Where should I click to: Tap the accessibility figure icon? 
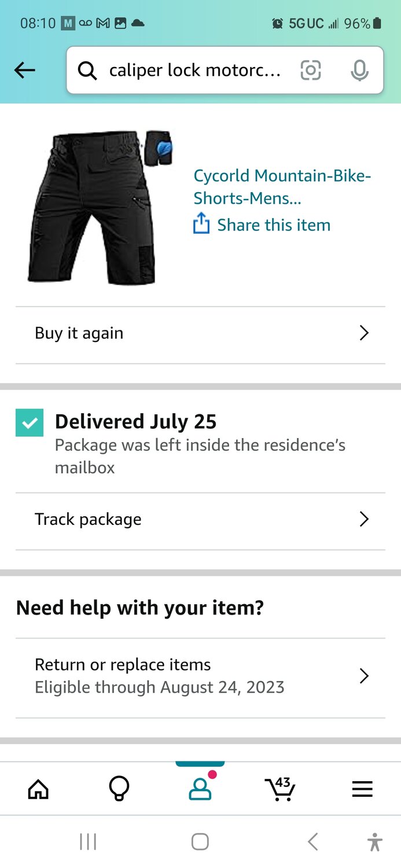pos(375,841)
